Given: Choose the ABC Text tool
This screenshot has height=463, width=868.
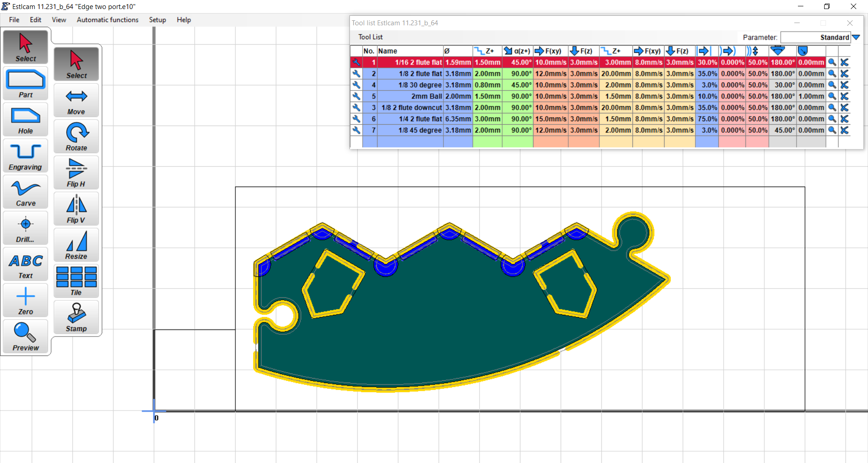Looking at the screenshot, I should [x=26, y=264].
